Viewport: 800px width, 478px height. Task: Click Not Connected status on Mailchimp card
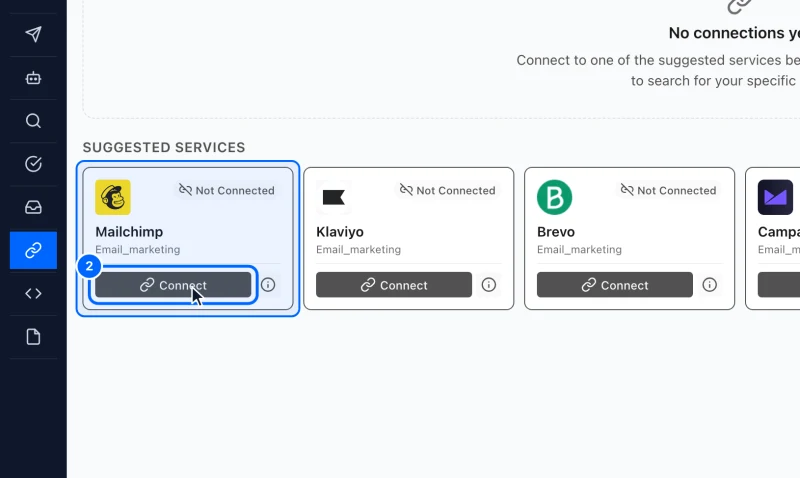click(x=227, y=190)
